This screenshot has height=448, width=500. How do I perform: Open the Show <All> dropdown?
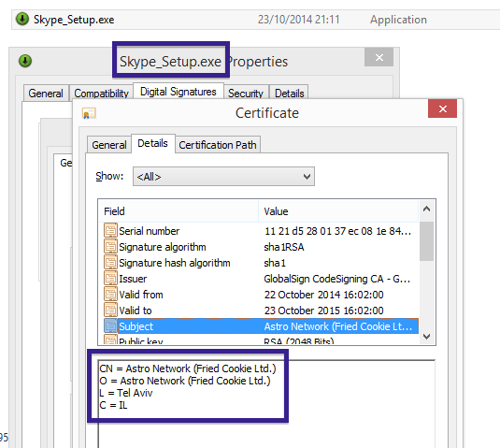(223, 176)
